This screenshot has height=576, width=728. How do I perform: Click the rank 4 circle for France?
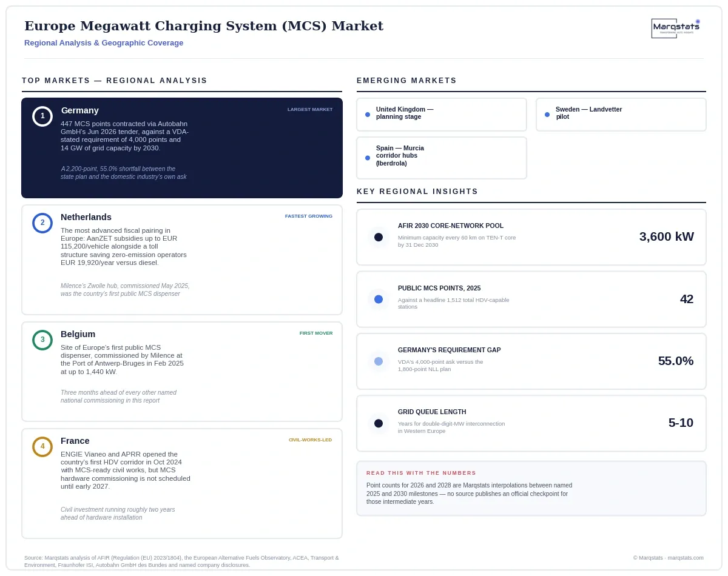coord(42,446)
